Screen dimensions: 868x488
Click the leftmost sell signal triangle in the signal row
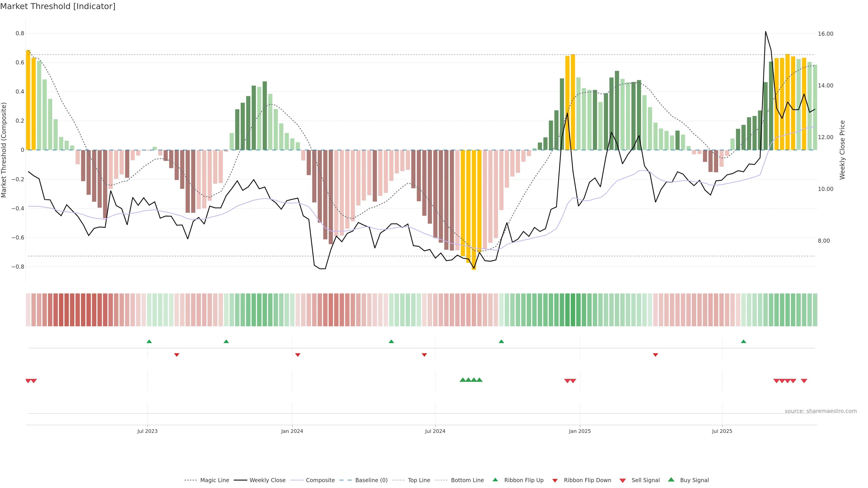[x=28, y=381]
